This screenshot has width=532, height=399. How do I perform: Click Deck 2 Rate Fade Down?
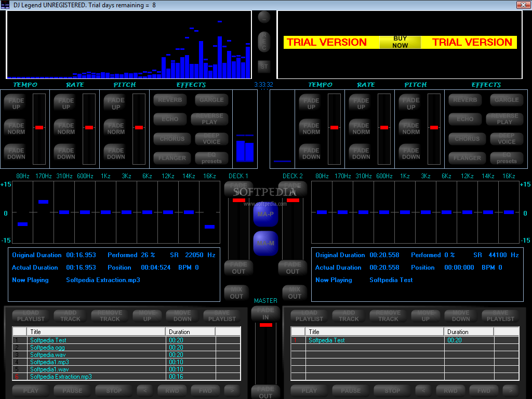coord(362,153)
